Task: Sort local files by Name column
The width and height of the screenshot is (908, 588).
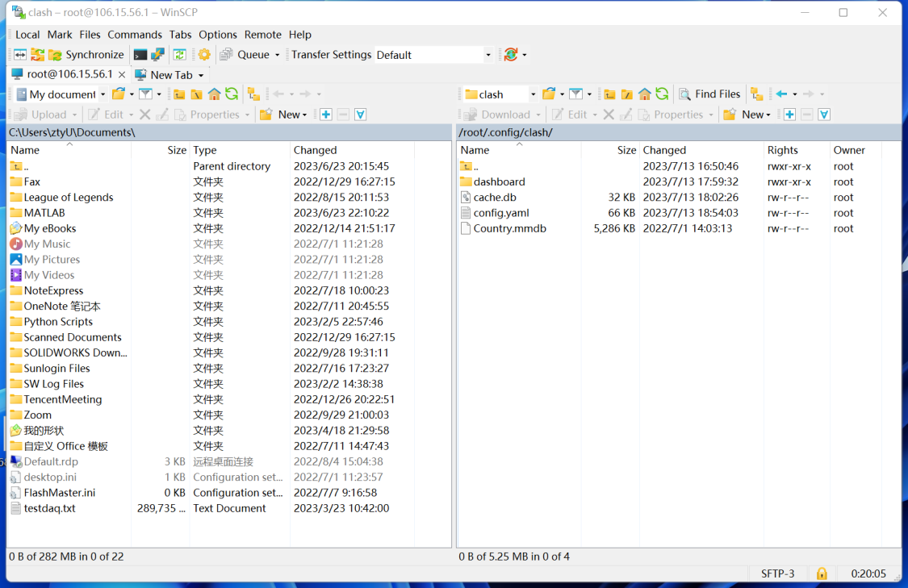Action: point(69,150)
